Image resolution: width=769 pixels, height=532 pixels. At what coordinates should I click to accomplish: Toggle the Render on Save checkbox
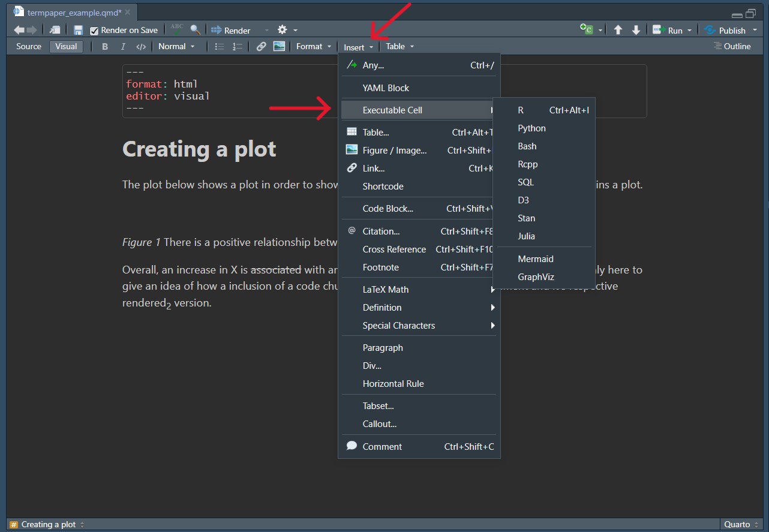pyautogui.click(x=94, y=31)
